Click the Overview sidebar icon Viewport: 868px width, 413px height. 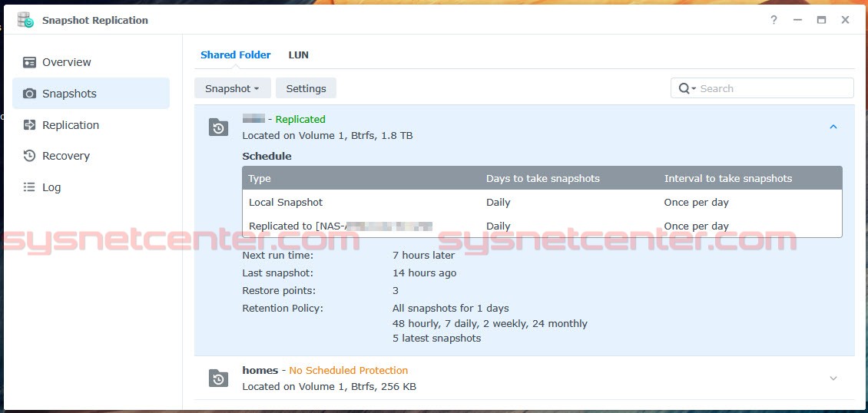29,62
